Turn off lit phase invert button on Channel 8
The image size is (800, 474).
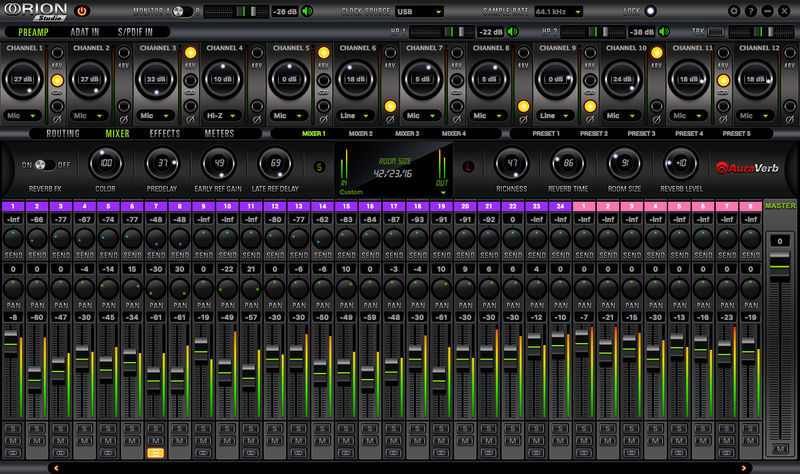click(523, 106)
